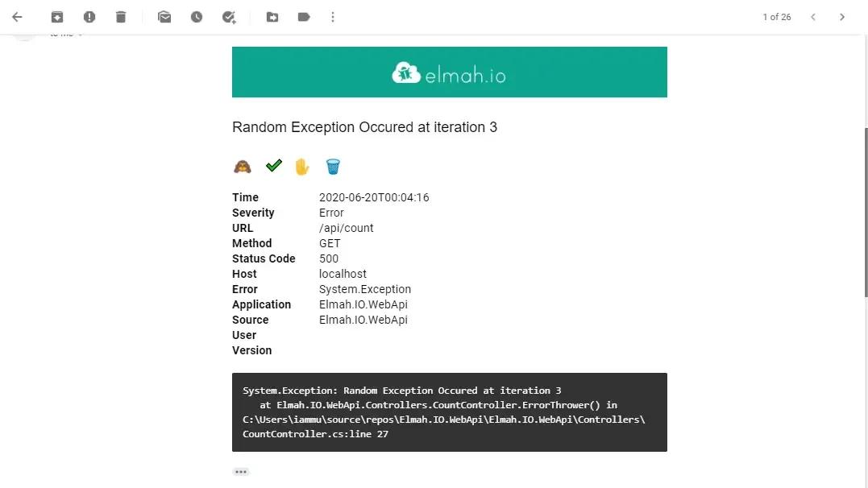Select the see-no-evil monkey emoji action
This screenshot has height=488, width=868.
[x=242, y=167]
